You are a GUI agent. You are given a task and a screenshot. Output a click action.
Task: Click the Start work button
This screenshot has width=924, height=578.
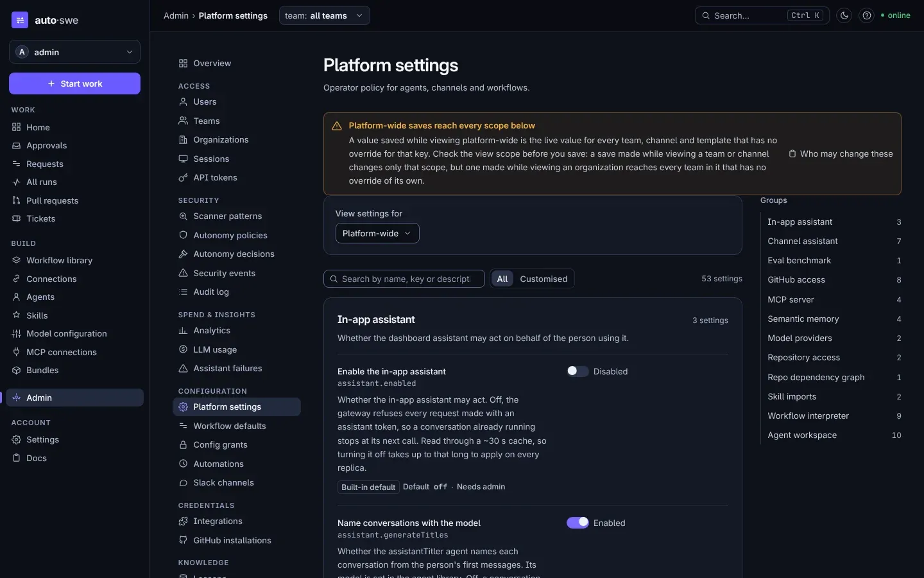(74, 83)
